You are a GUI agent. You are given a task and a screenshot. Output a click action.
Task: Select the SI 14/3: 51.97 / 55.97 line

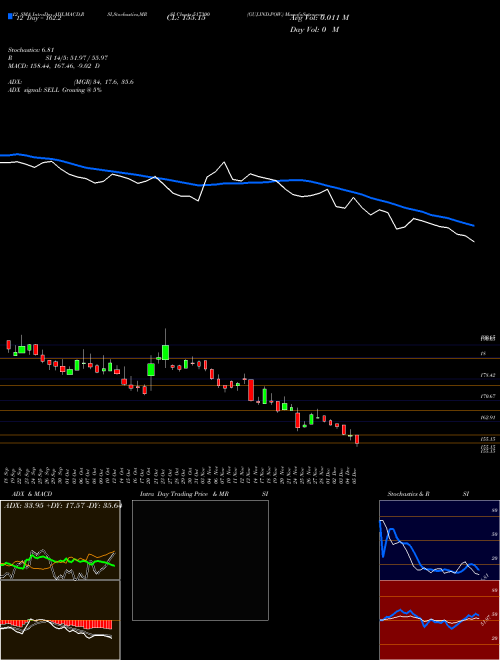[x=77, y=58]
